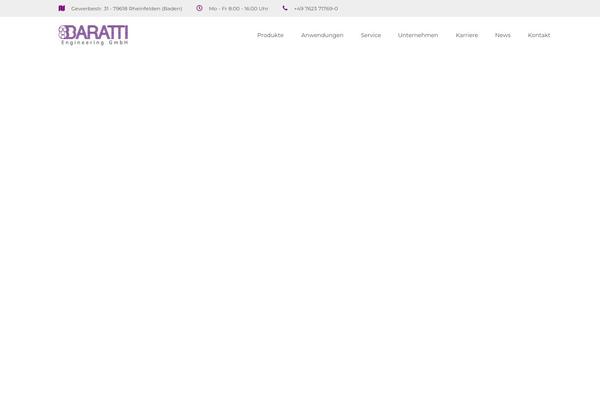The image size is (600, 400).
Task: Click the Mo - Fr opening hours text
Action: [x=238, y=8]
